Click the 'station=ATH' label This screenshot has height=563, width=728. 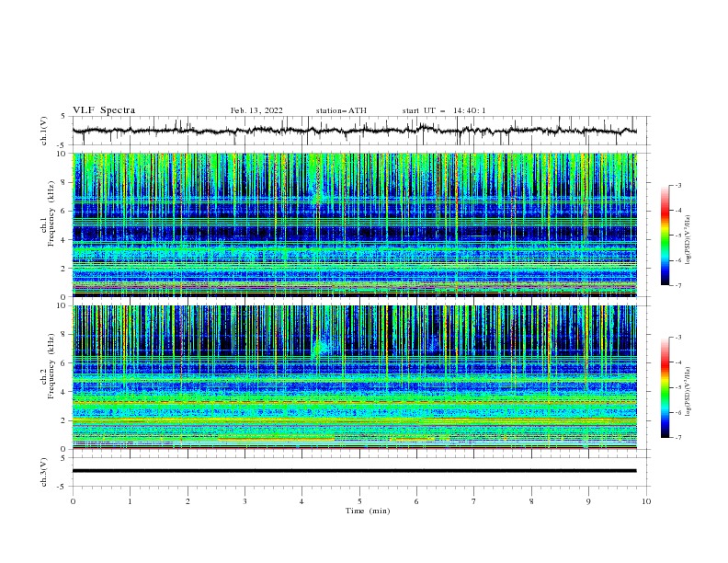click(341, 110)
